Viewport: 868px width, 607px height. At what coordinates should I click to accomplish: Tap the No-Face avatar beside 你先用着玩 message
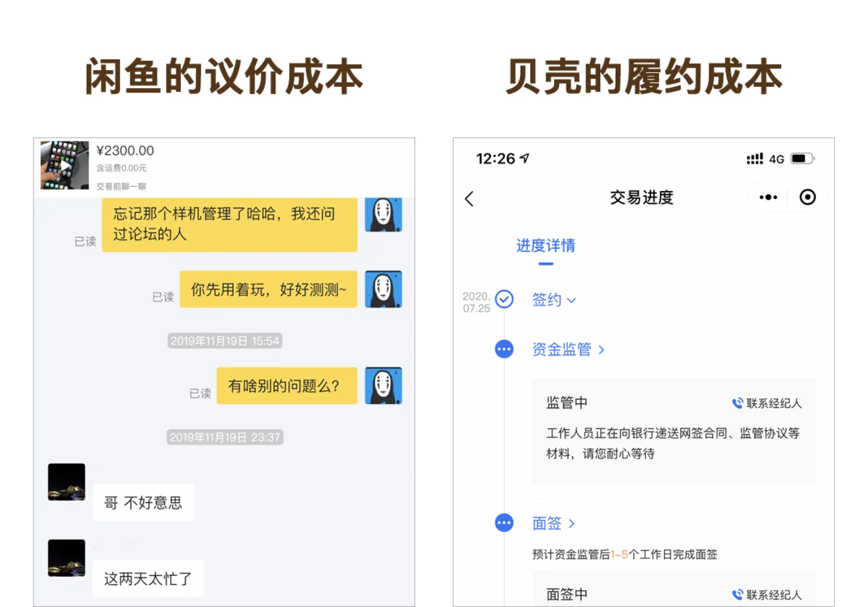[x=383, y=289]
